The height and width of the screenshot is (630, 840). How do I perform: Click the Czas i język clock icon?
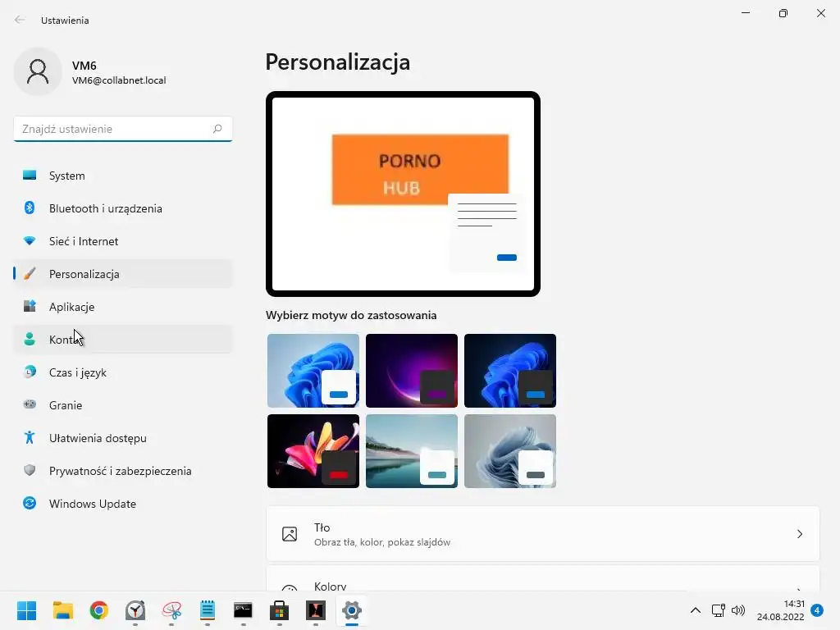[30, 372]
